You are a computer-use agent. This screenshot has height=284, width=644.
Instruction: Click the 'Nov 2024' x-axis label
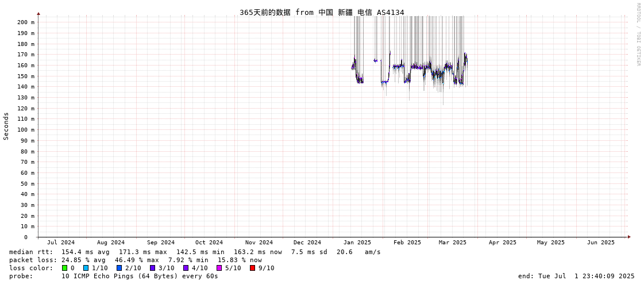pos(259,243)
